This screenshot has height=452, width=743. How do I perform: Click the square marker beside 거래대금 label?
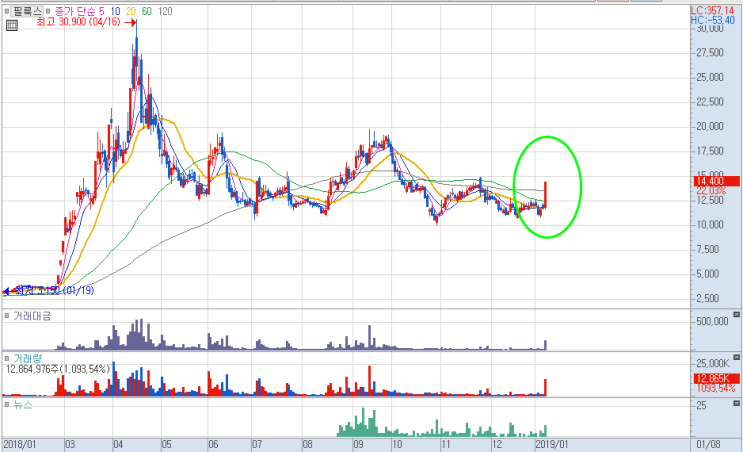7,316
